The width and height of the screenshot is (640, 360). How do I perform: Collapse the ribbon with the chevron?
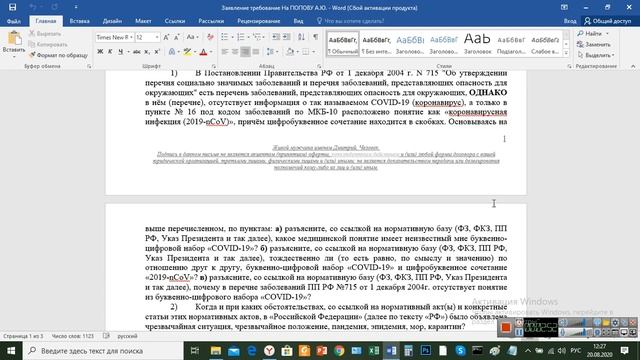(x=633, y=66)
